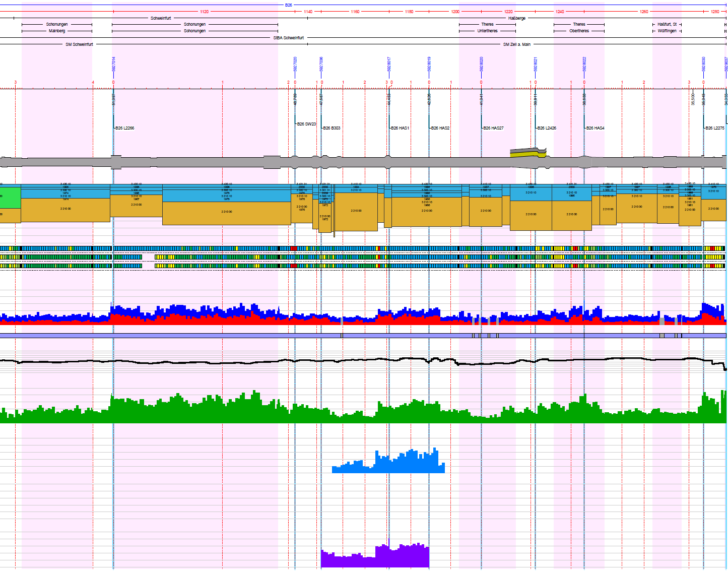This screenshot has width=728, height=573.
Task: Select the B26 HAS2 junction label
Action: tap(440, 128)
